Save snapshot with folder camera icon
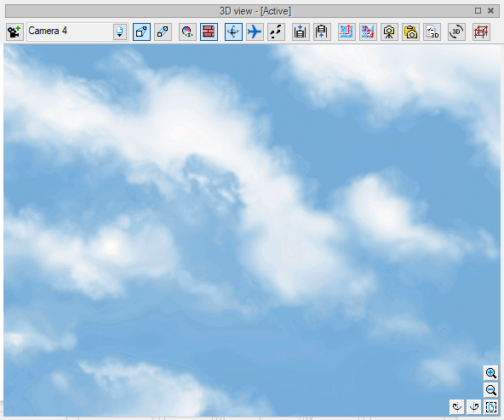The height and width of the screenshot is (420, 504). click(x=410, y=32)
